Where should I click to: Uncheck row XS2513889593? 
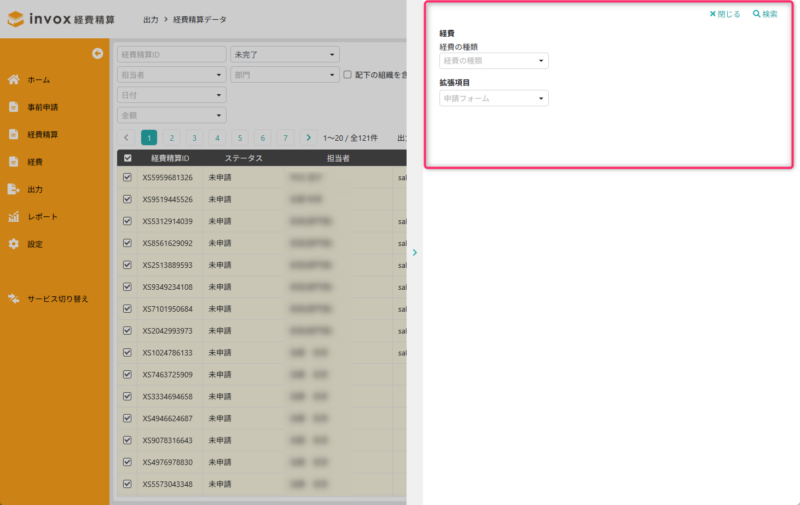(127, 265)
